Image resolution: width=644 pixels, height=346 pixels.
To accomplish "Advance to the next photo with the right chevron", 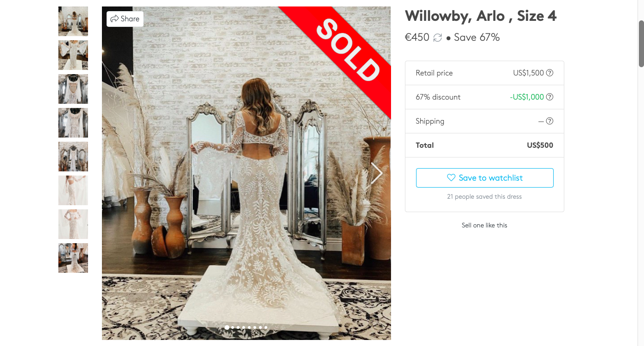I will [x=377, y=173].
